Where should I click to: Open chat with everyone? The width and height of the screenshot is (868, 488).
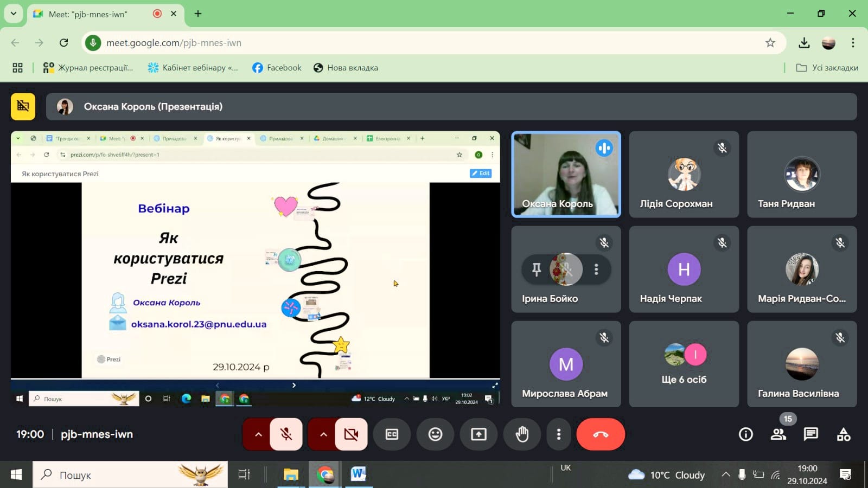[x=811, y=434]
